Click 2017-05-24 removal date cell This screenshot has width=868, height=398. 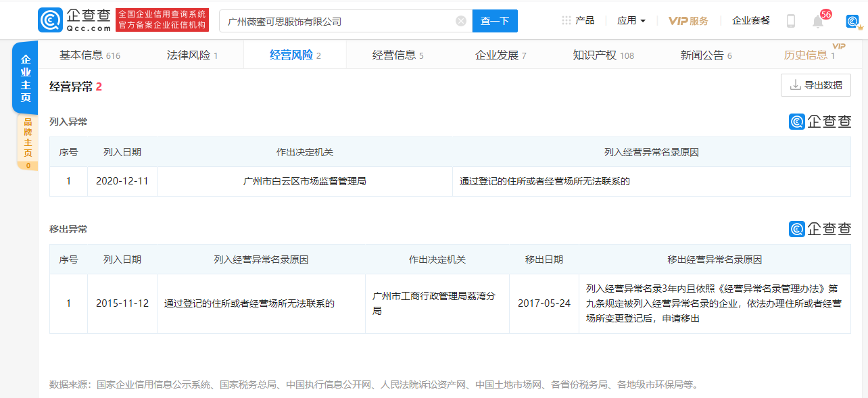(544, 303)
